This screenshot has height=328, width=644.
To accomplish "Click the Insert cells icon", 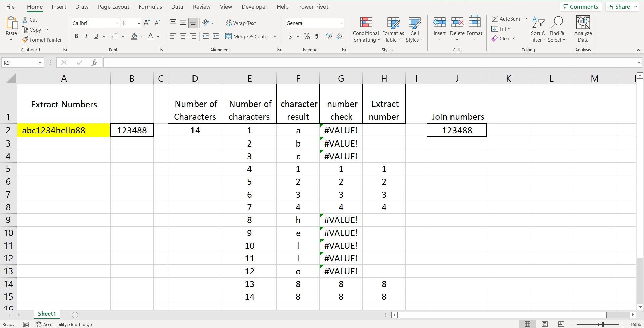I will tap(439, 23).
